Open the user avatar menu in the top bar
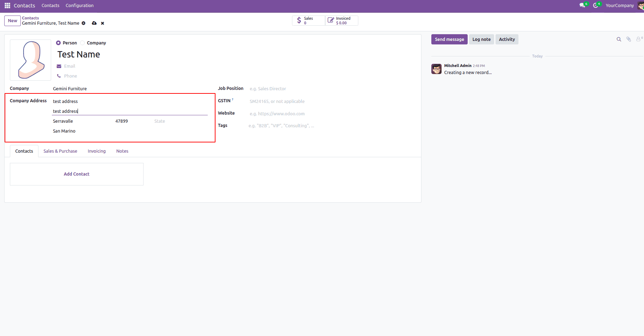The width and height of the screenshot is (644, 336). tap(640, 6)
